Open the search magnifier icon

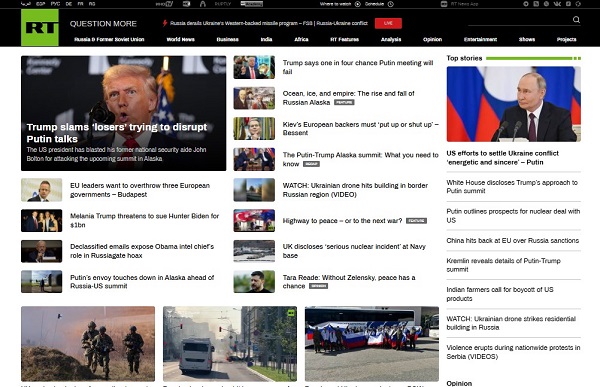[576, 20]
